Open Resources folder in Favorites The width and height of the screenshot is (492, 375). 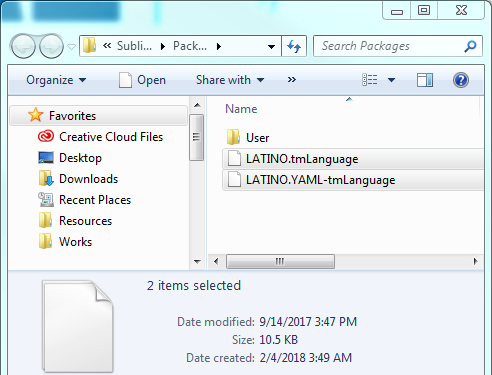point(85,221)
